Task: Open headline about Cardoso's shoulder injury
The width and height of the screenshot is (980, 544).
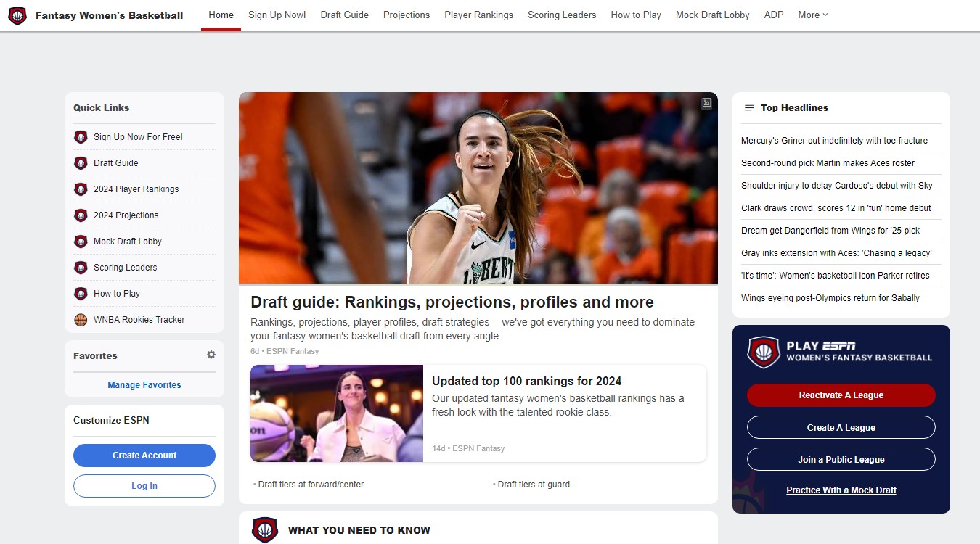Action: click(x=837, y=186)
